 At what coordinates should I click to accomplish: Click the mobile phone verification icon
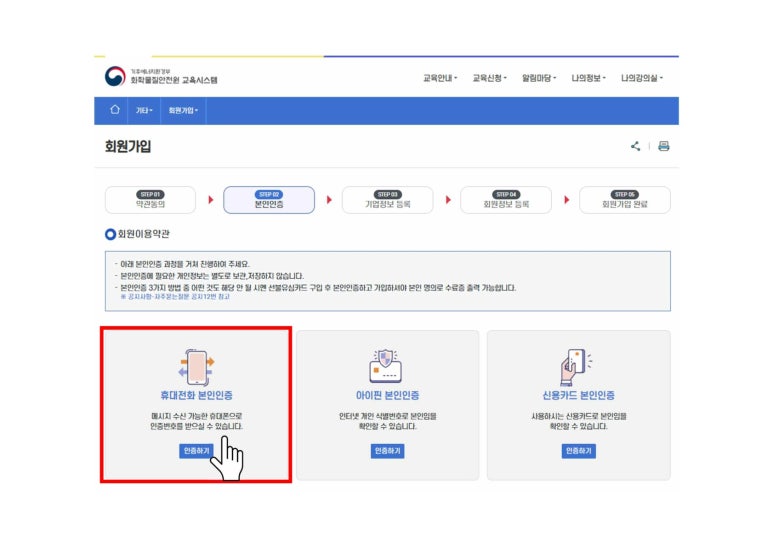point(196,366)
